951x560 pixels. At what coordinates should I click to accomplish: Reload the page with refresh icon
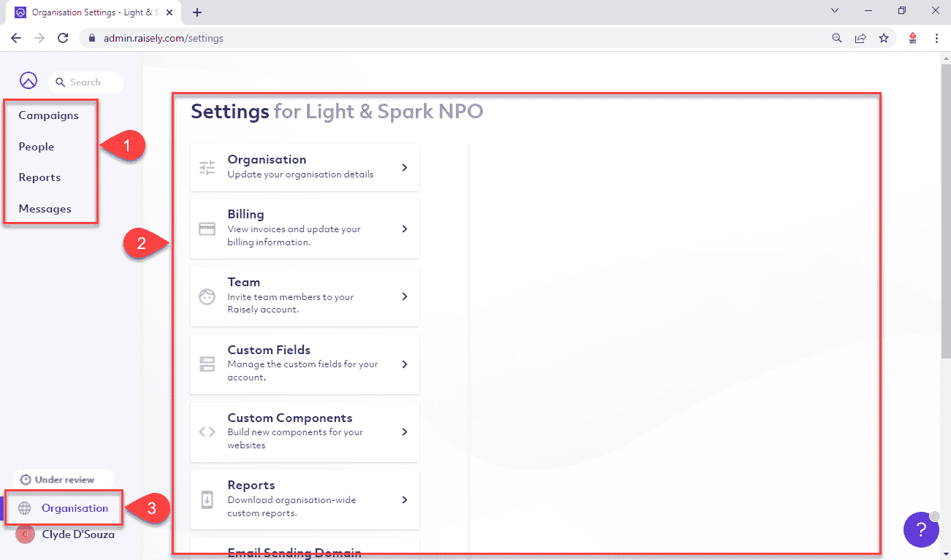63,38
